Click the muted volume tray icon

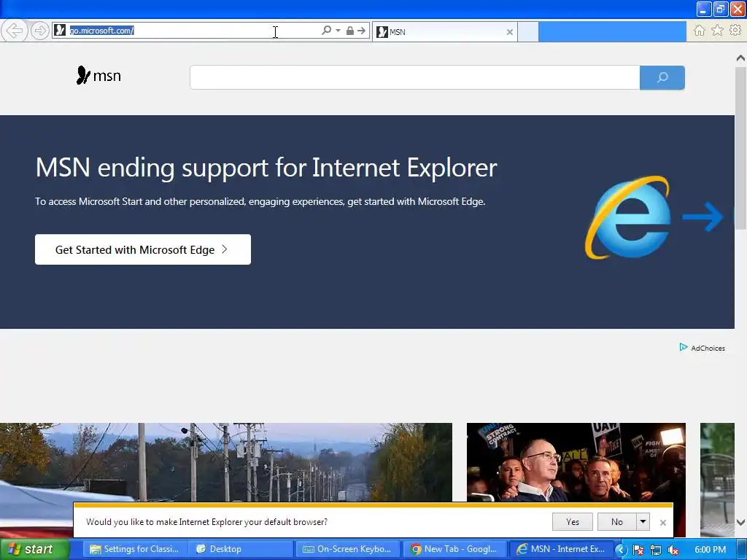[673, 550]
